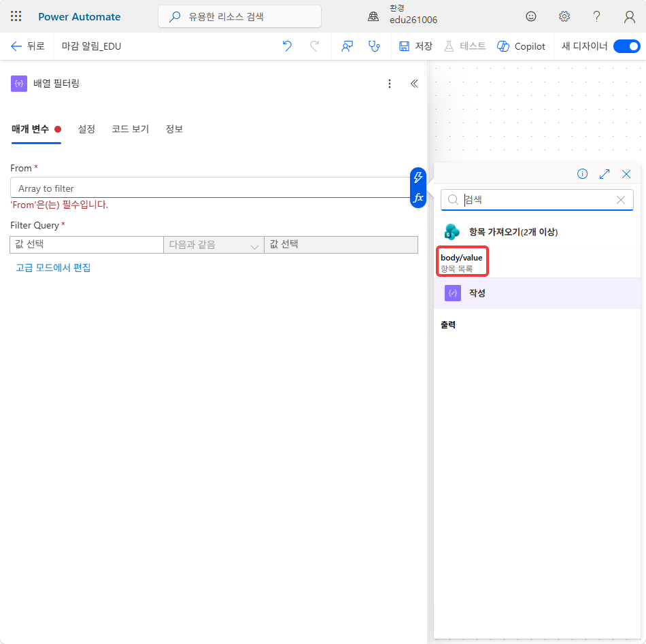Open the info icon in picker
646x644 pixels.
[582, 174]
